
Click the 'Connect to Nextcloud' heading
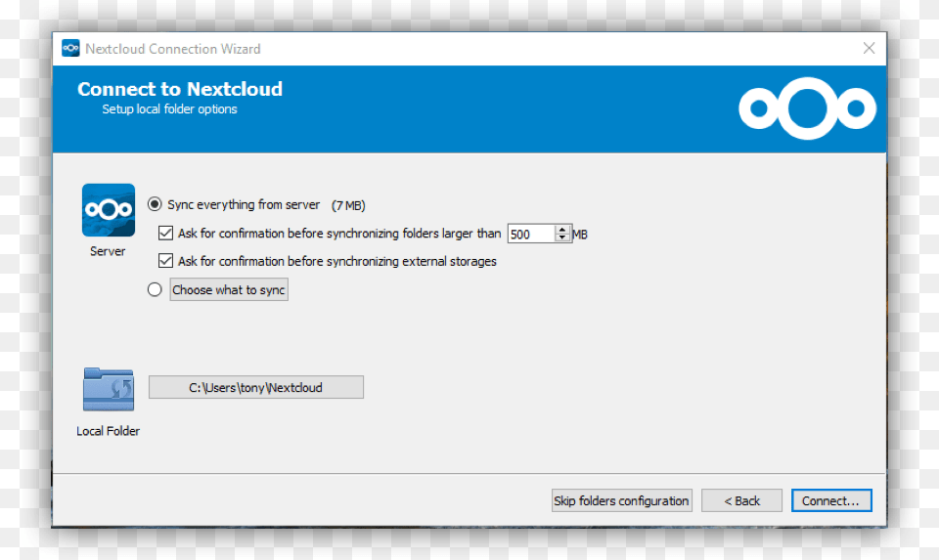point(180,89)
